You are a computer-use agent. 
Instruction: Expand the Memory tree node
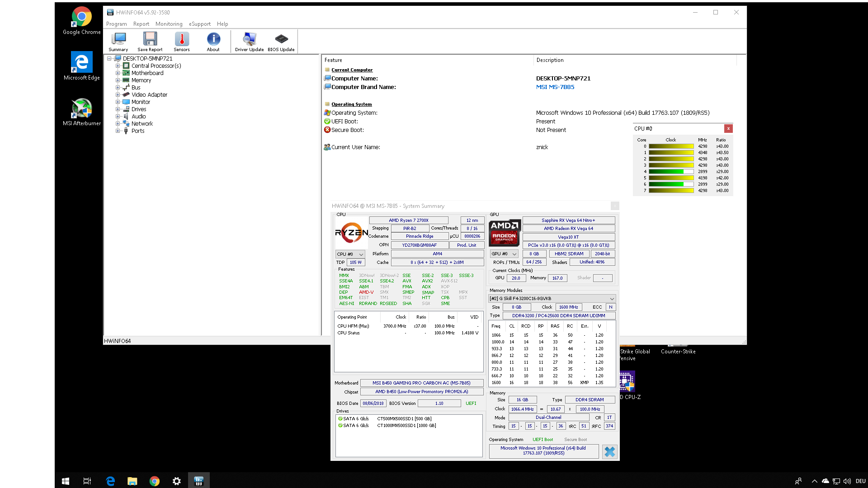[x=118, y=80]
